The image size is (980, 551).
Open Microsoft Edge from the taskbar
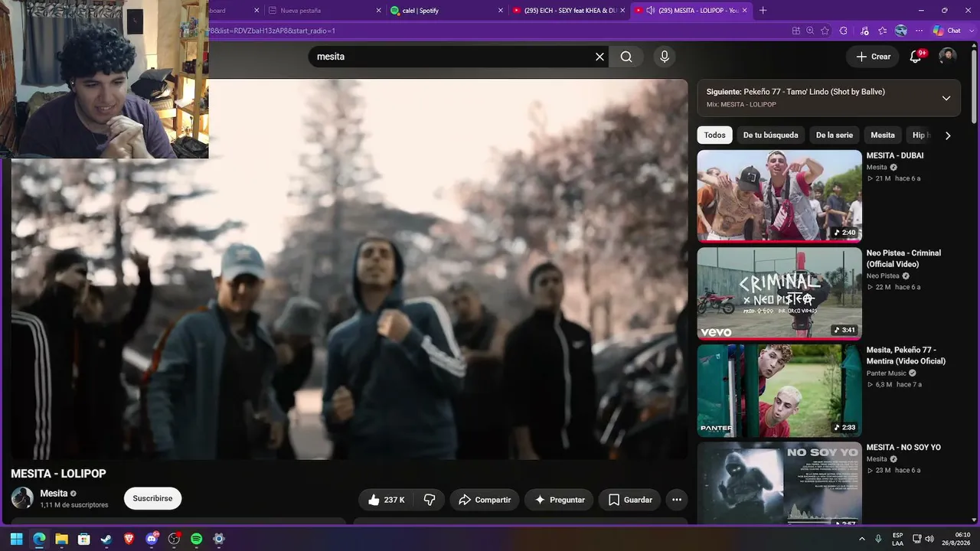(x=39, y=539)
